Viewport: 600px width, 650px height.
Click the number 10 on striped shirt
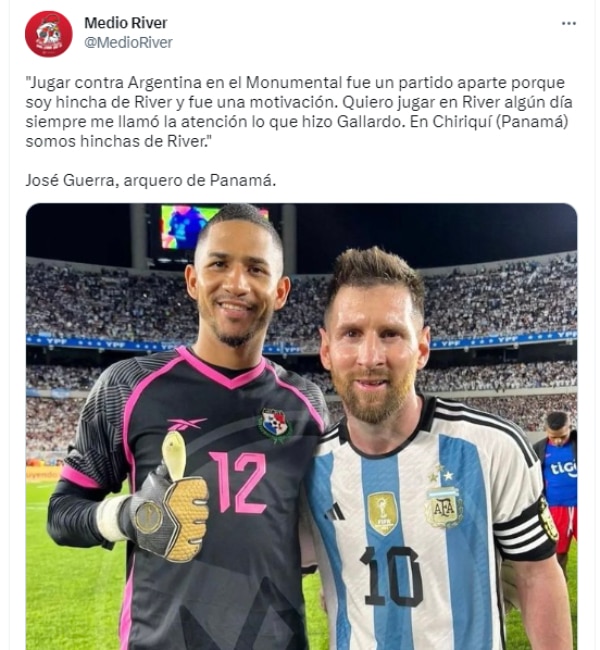(x=392, y=576)
